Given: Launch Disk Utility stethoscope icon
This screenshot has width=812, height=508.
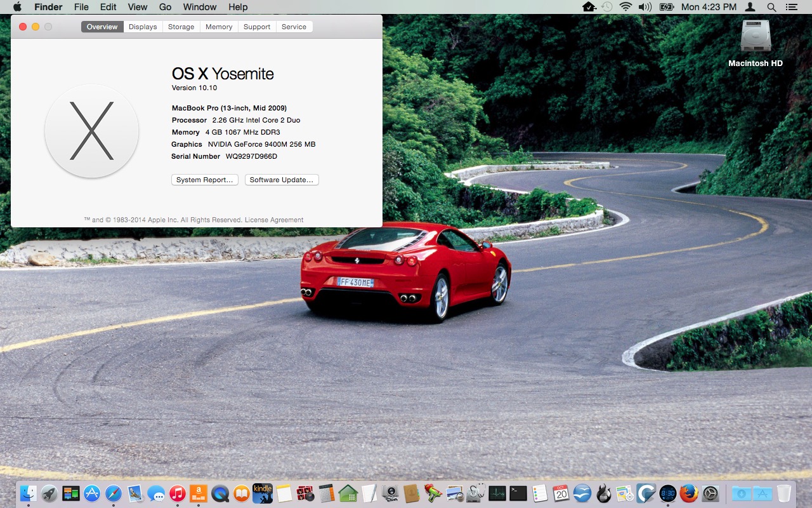Looking at the screenshot, I should [476, 493].
